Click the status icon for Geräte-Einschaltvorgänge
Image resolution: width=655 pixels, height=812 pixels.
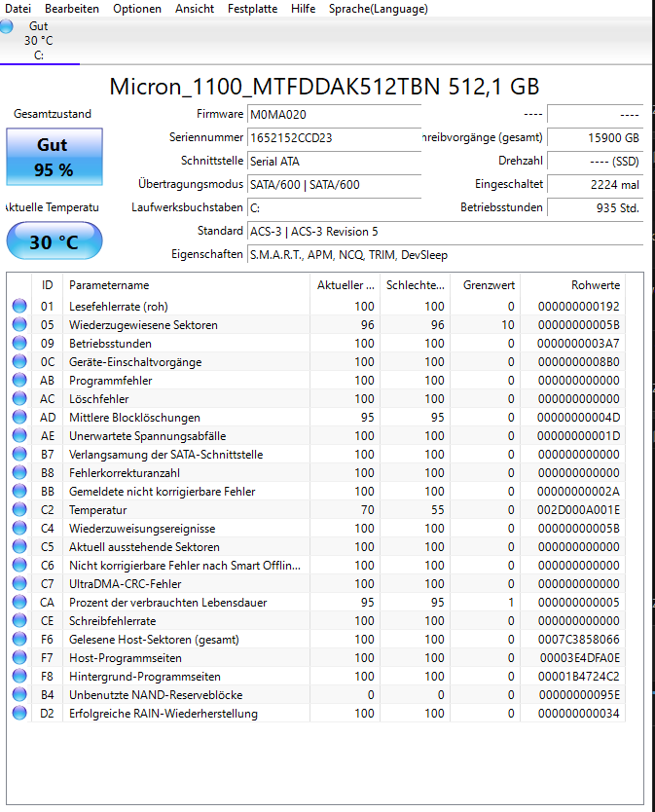(19, 361)
